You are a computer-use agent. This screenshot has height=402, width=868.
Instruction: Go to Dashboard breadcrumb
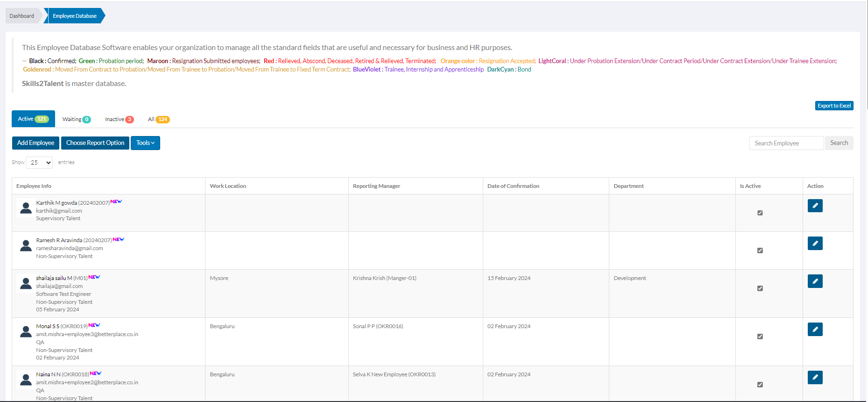[x=22, y=16]
